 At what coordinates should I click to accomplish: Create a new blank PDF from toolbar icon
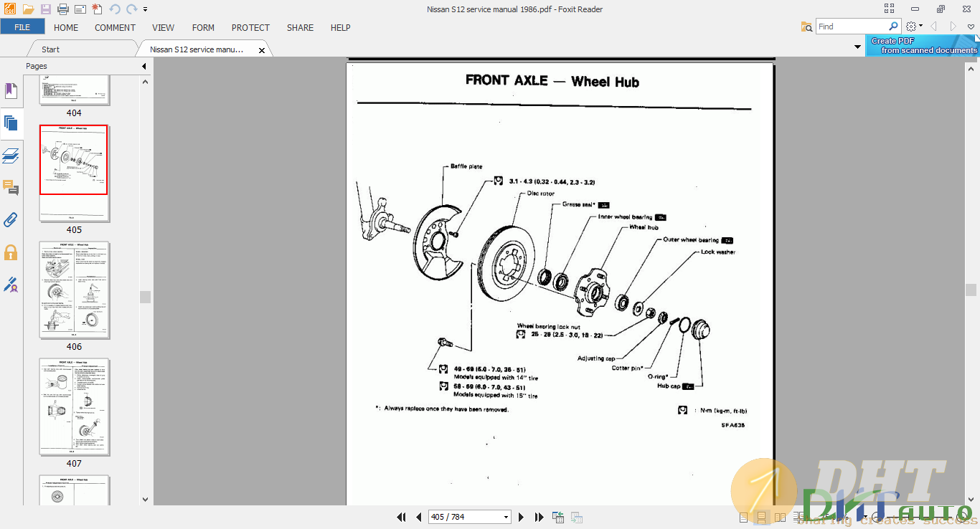97,9
